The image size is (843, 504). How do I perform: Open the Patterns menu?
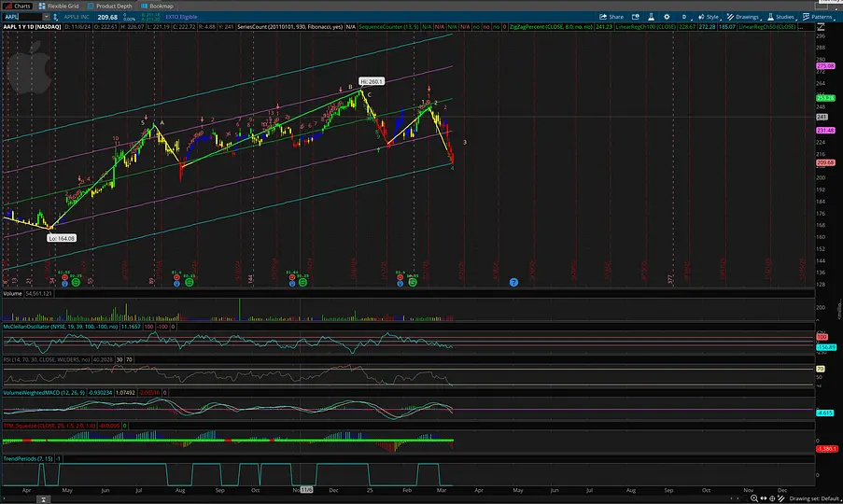coord(820,17)
